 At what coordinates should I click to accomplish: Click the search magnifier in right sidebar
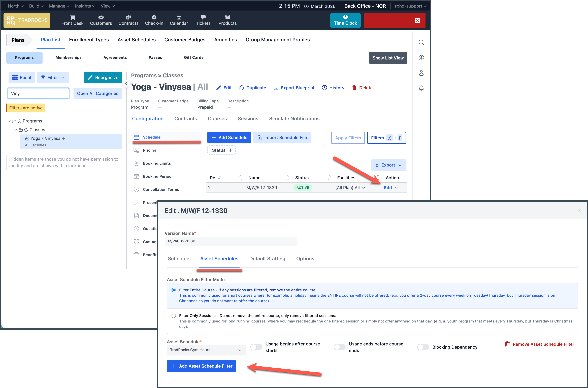tap(421, 43)
